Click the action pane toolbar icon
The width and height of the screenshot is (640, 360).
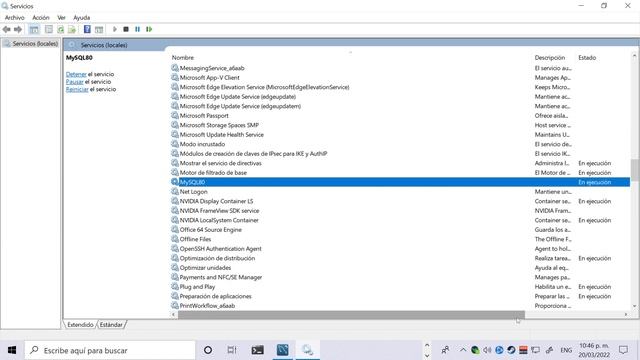pyautogui.click(x=99, y=29)
